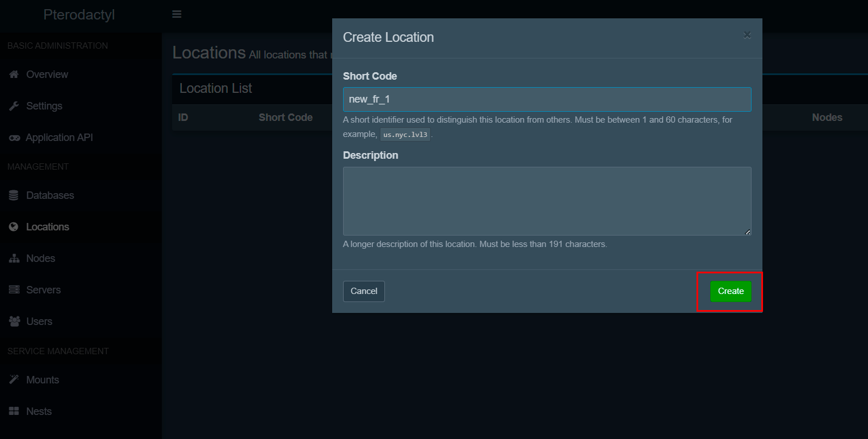
Task: Click the Locations globe icon
Action: click(x=14, y=227)
